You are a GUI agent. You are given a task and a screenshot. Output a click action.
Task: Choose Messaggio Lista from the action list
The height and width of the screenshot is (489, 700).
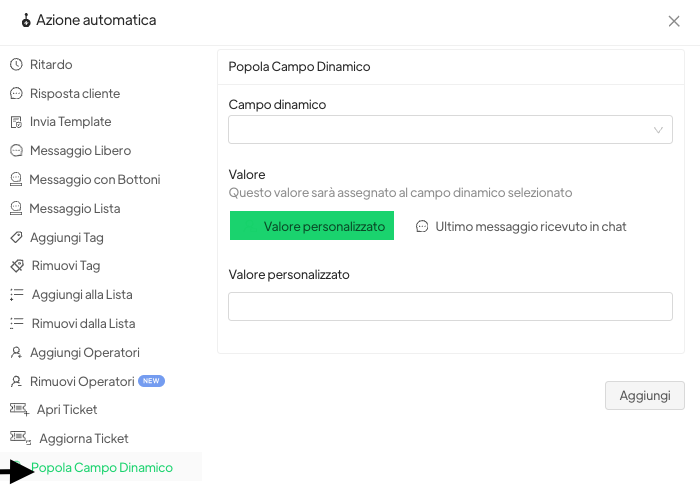(x=75, y=209)
